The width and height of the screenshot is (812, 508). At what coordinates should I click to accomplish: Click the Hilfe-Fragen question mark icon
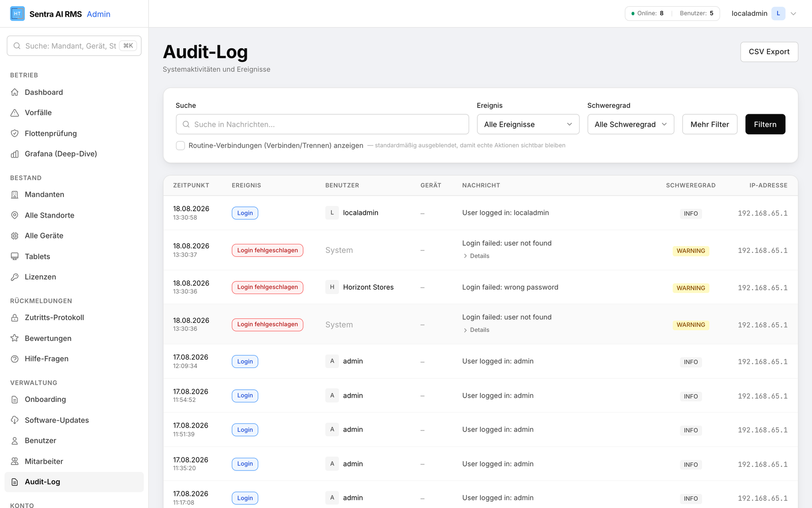tap(15, 359)
